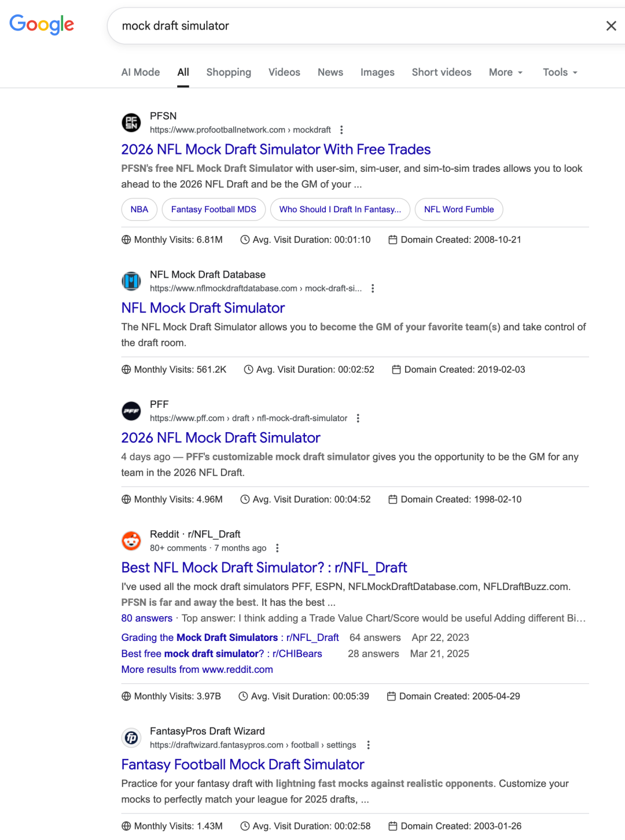Image resolution: width=625 pixels, height=840 pixels.
Task: Open the three-dot menu for the PFF result
Action: coord(358,418)
